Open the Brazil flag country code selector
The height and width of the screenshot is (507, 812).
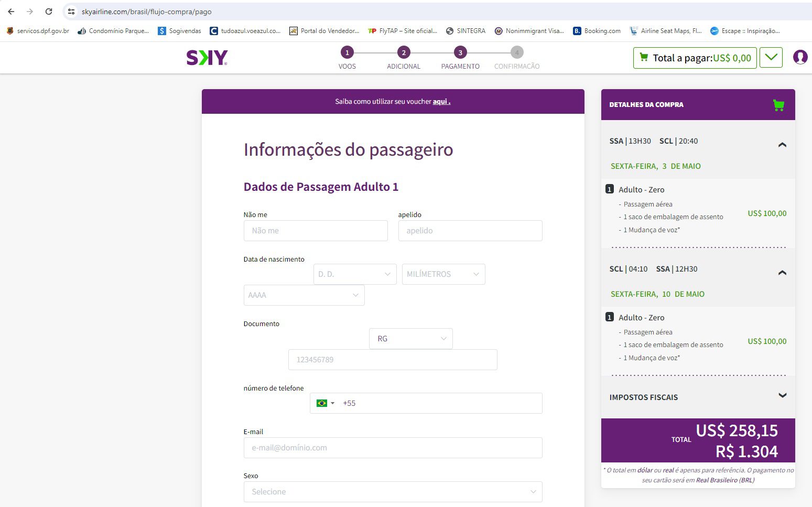(326, 403)
